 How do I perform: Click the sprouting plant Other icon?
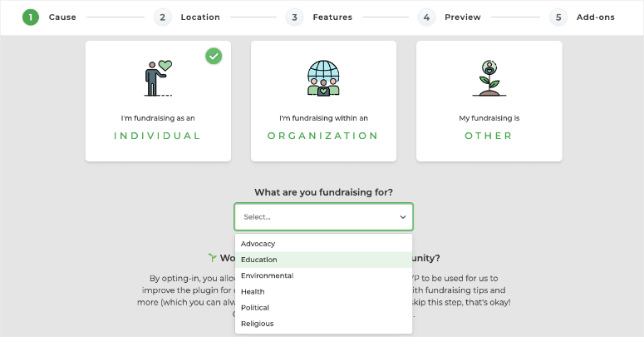pyautogui.click(x=489, y=78)
